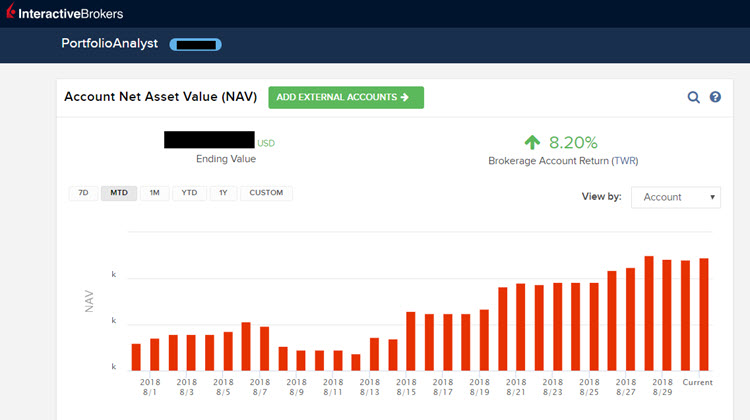Viewport: 750px width, 420px height.
Task: Click the 2018 8/13 bar
Action: [x=374, y=354]
